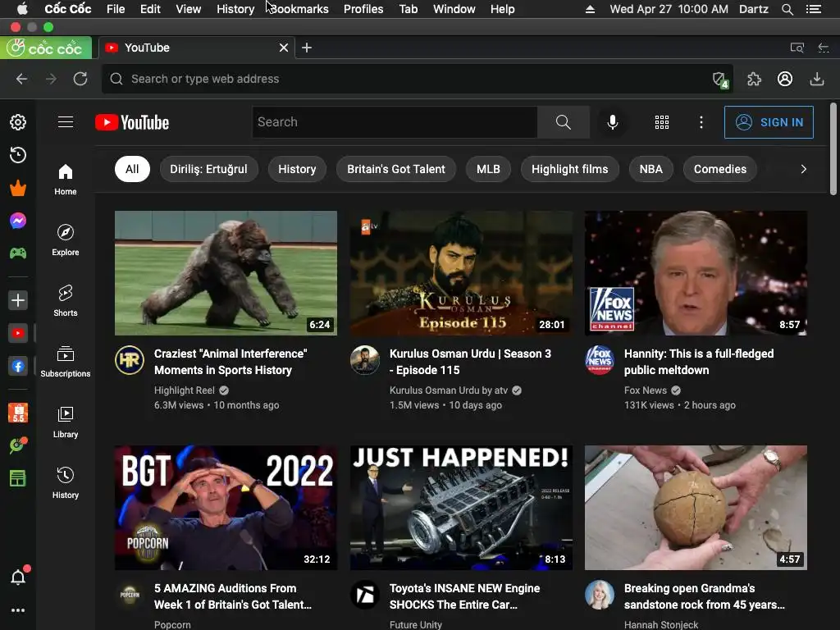Screen dimensions: 840x630
Task: Filter by Britain's Got Talent chip
Action: 396,169
